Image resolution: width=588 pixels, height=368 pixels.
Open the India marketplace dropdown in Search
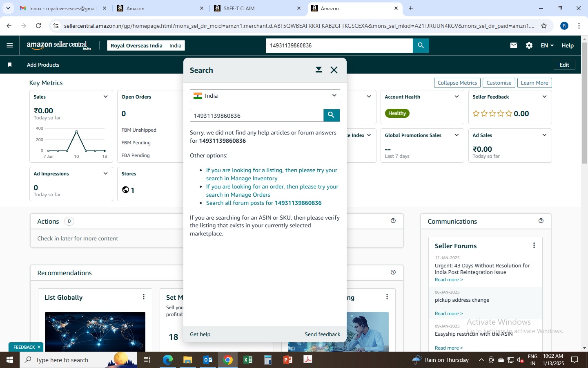pos(265,96)
